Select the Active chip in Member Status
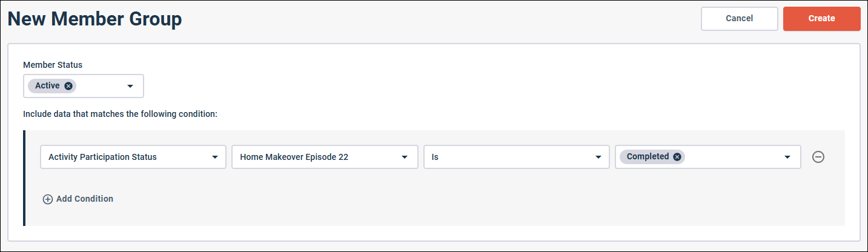This screenshot has width=868, height=252. click(x=47, y=86)
